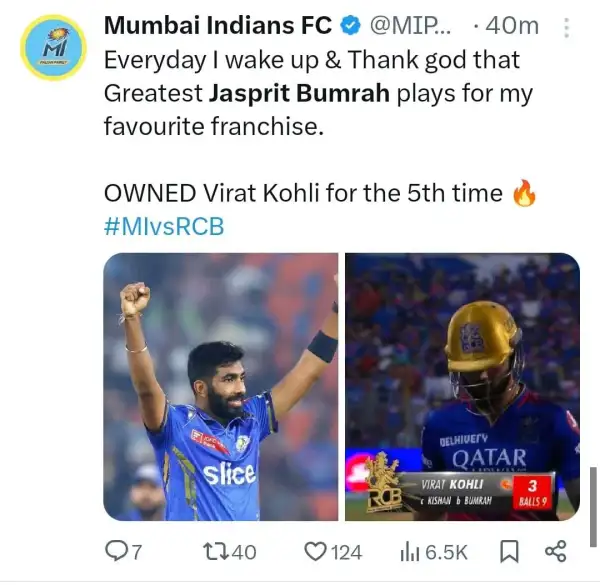Viewport: 600px width, 585px height.
Task: Open the @MIP... handle
Action: tap(410, 26)
